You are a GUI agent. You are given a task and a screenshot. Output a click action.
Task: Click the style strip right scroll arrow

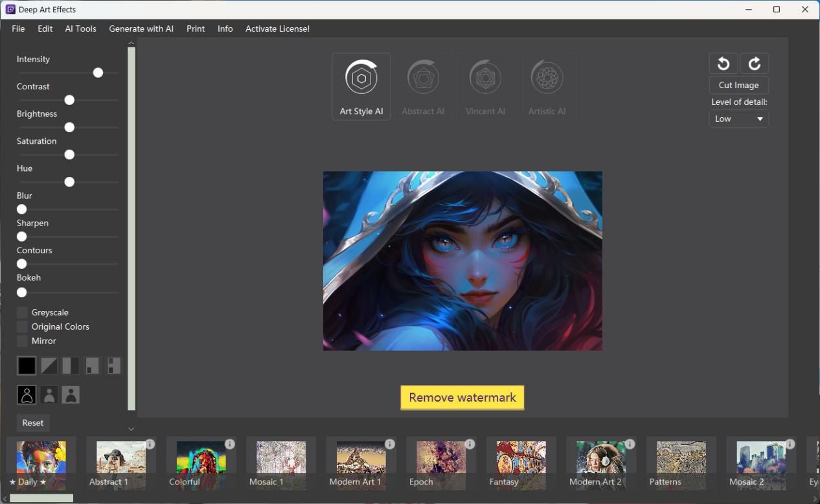[x=815, y=498]
